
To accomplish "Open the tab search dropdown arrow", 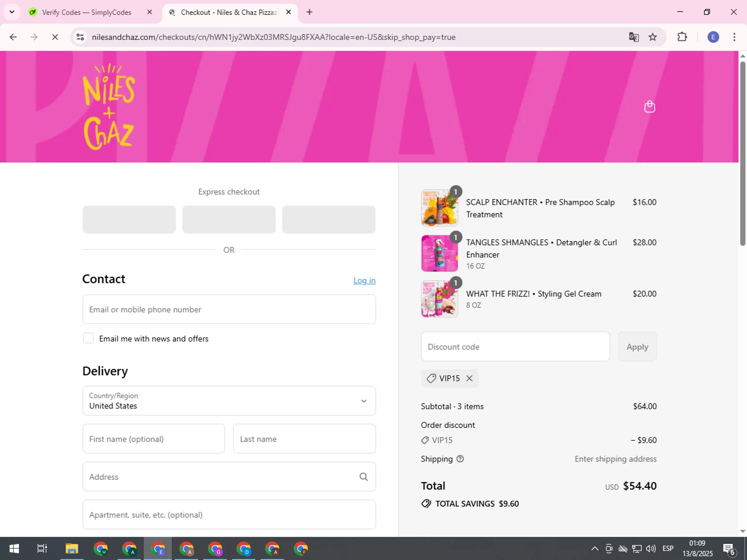I will [12, 12].
